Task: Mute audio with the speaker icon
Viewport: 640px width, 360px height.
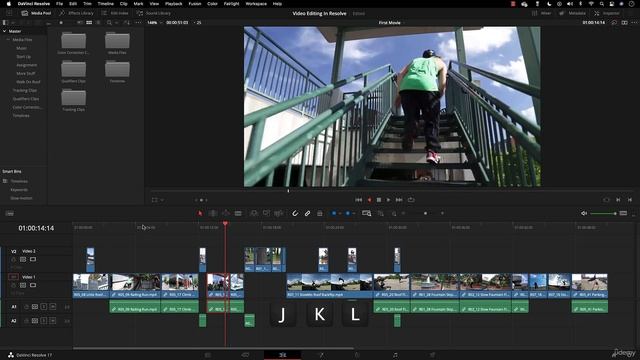Action: pyautogui.click(x=584, y=213)
